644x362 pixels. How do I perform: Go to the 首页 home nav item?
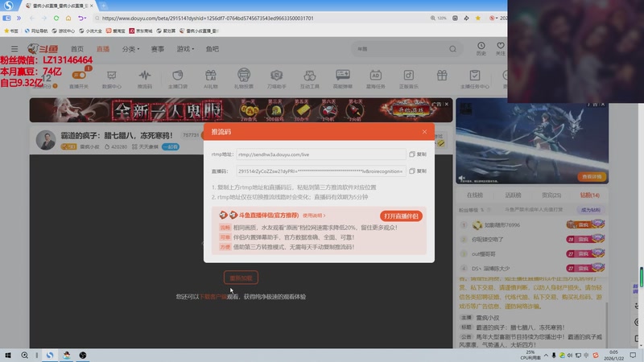click(77, 49)
